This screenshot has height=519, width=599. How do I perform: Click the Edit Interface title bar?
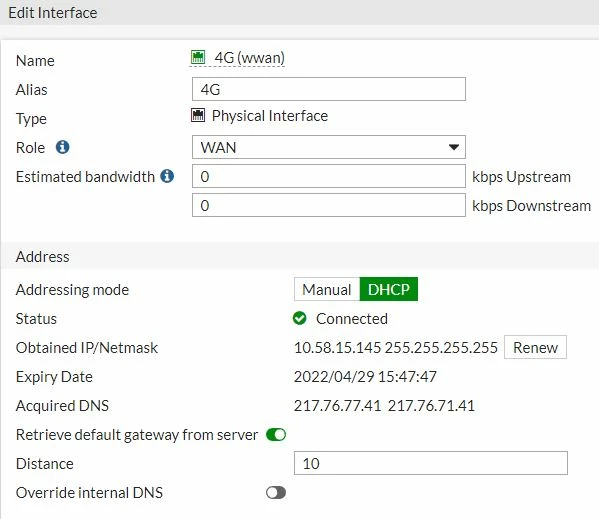(300, 13)
